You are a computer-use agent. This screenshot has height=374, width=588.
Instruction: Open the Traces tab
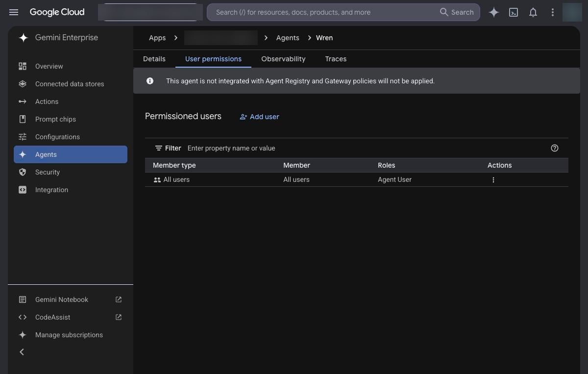coord(336,59)
